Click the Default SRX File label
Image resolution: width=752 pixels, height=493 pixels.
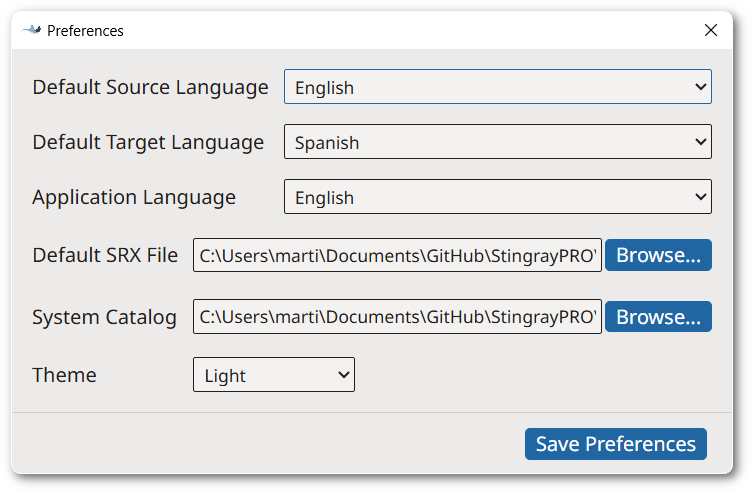[x=105, y=255]
